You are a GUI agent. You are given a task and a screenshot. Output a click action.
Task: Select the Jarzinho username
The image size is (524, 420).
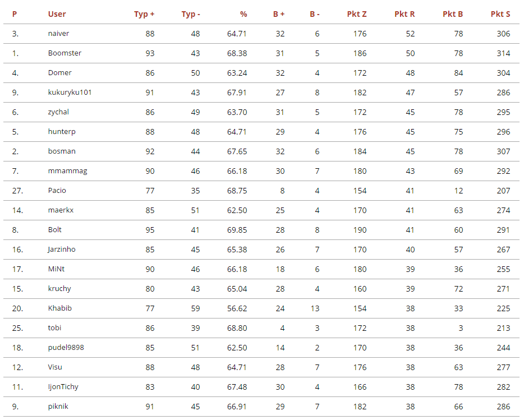click(62, 250)
